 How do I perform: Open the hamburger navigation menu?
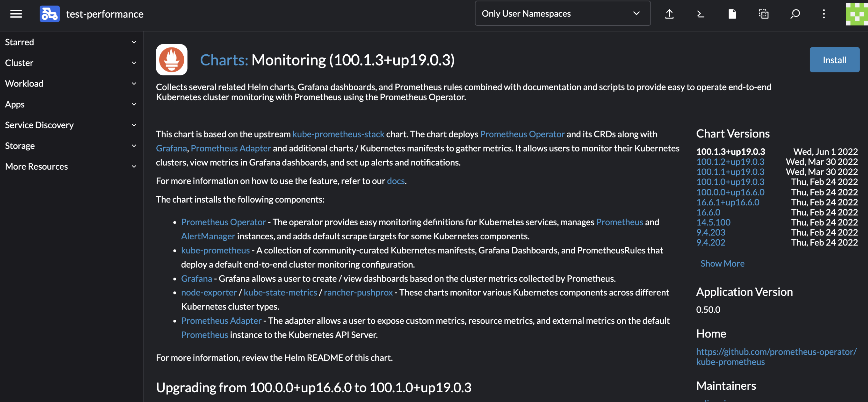[16, 14]
